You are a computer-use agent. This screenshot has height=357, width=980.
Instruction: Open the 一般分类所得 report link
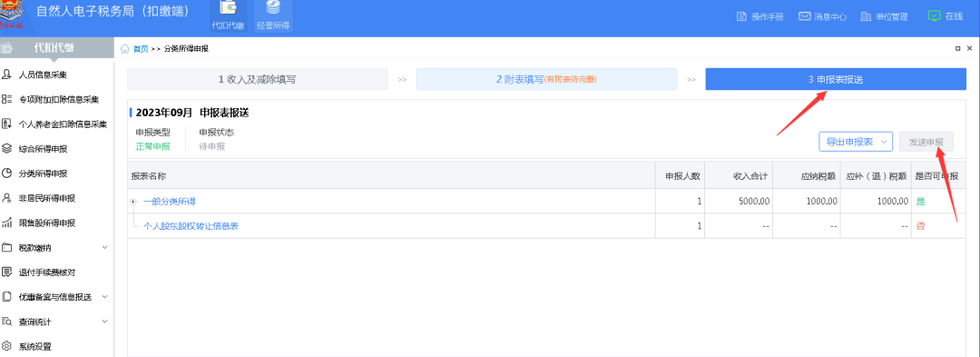click(170, 202)
